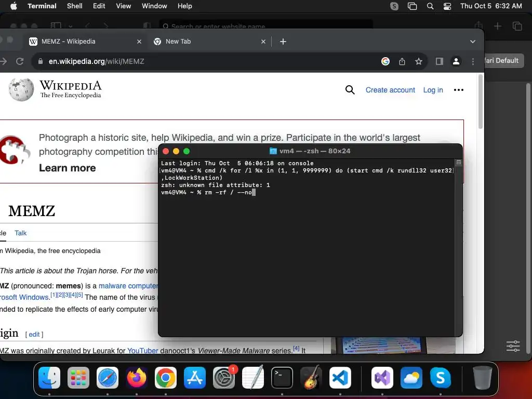The height and width of the screenshot is (399, 532).
Task: Click Learn more in the banner
Action: tap(68, 168)
